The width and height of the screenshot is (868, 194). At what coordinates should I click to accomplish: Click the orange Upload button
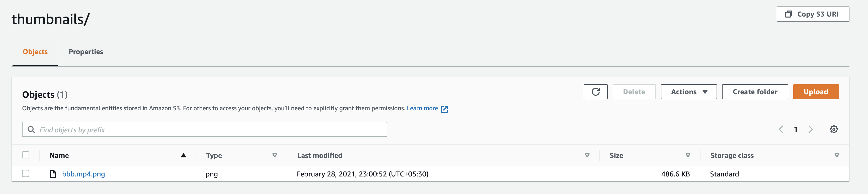point(815,92)
